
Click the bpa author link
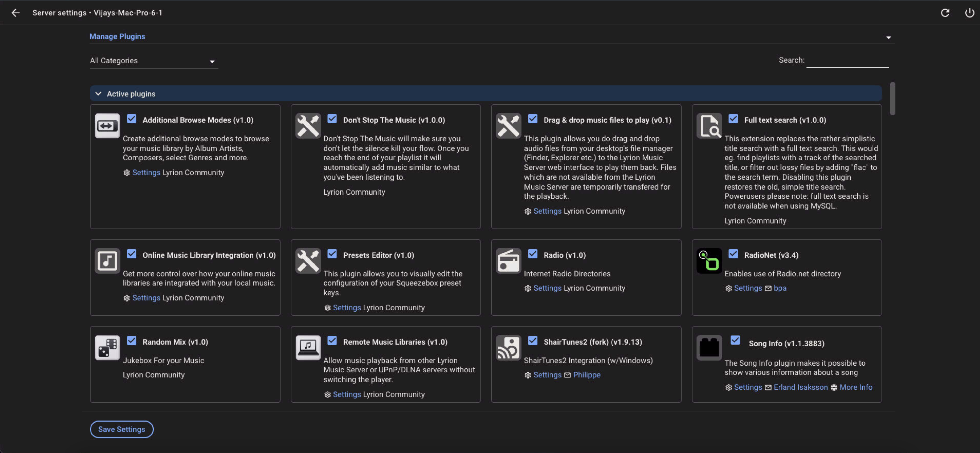pyautogui.click(x=780, y=288)
